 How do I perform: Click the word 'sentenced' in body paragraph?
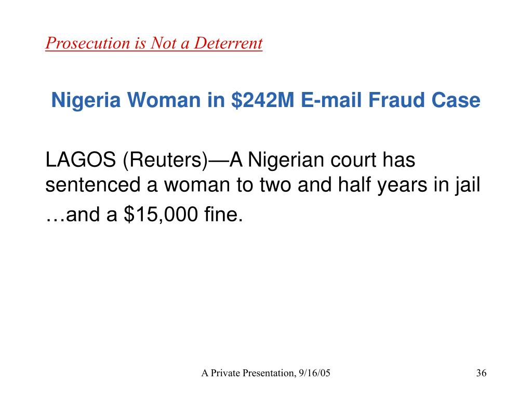point(93,185)
